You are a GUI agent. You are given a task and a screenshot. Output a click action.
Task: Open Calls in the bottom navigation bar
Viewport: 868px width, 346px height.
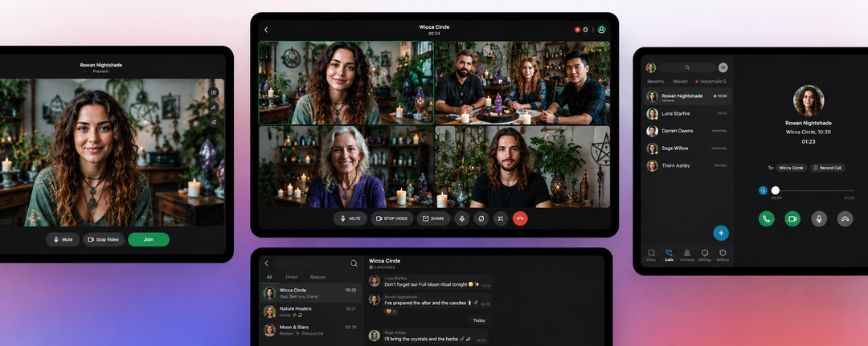pyautogui.click(x=669, y=254)
